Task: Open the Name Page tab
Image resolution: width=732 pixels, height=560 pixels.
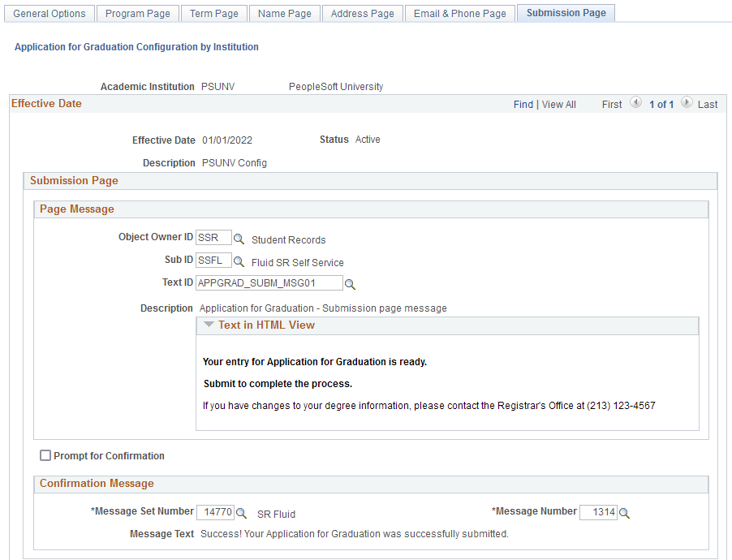Action: coord(284,14)
